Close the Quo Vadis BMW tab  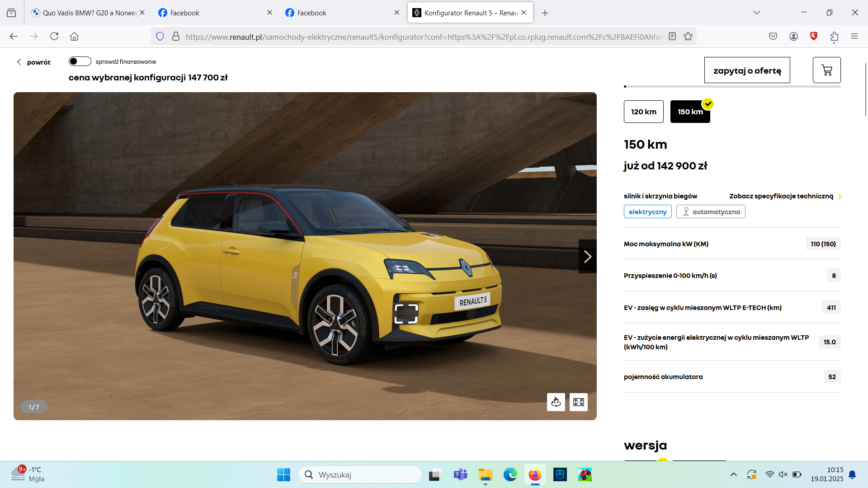click(x=142, y=13)
